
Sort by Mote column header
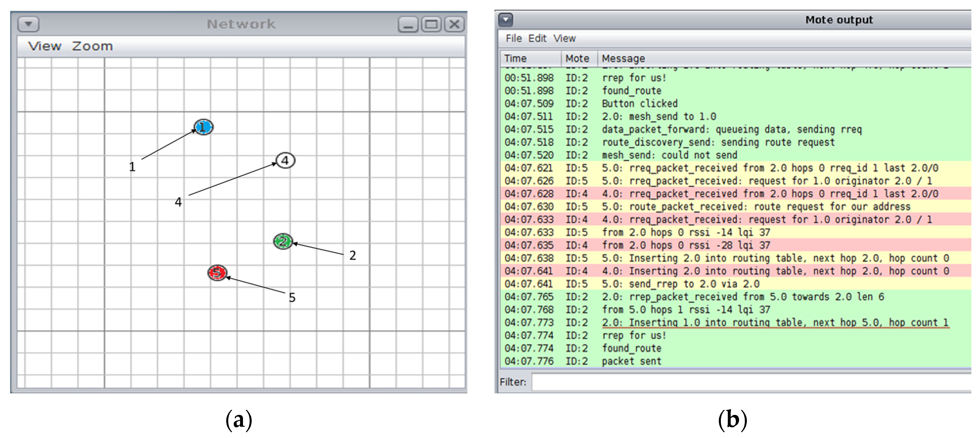coord(577,59)
